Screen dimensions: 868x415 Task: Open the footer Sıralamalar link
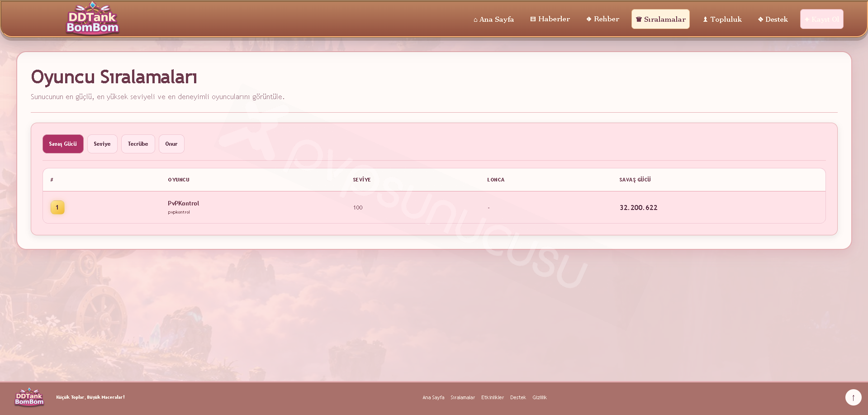click(x=463, y=397)
